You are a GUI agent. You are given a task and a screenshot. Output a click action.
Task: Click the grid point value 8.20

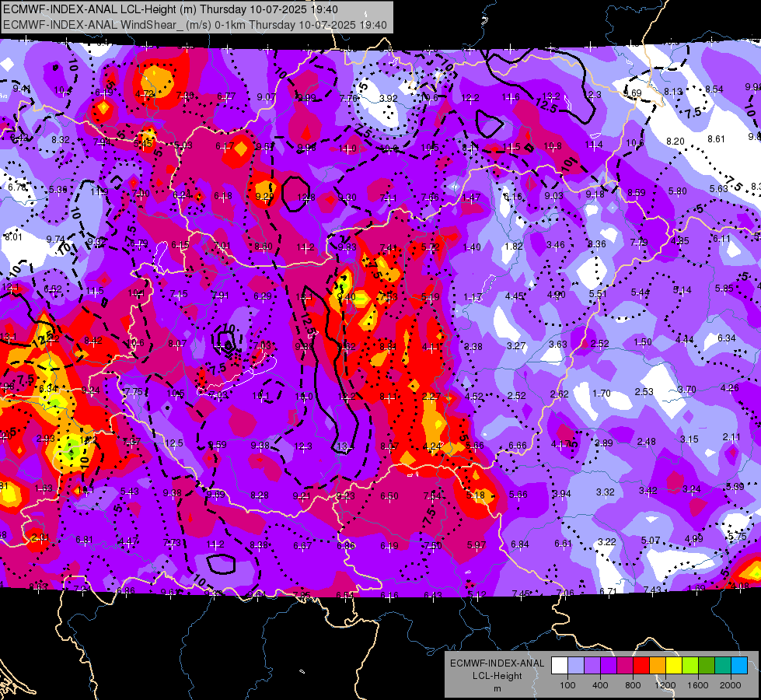click(x=675, y=142)
